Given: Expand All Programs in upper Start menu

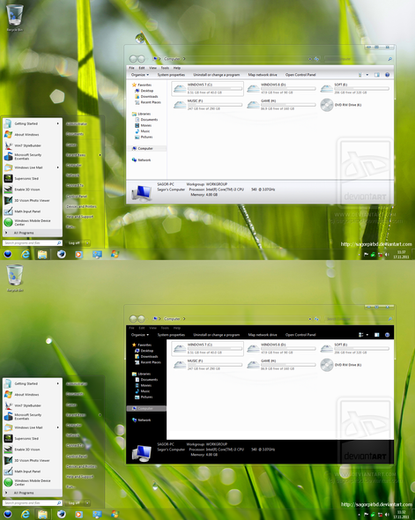Looking at the screenshot, I should tap(32, 233).
